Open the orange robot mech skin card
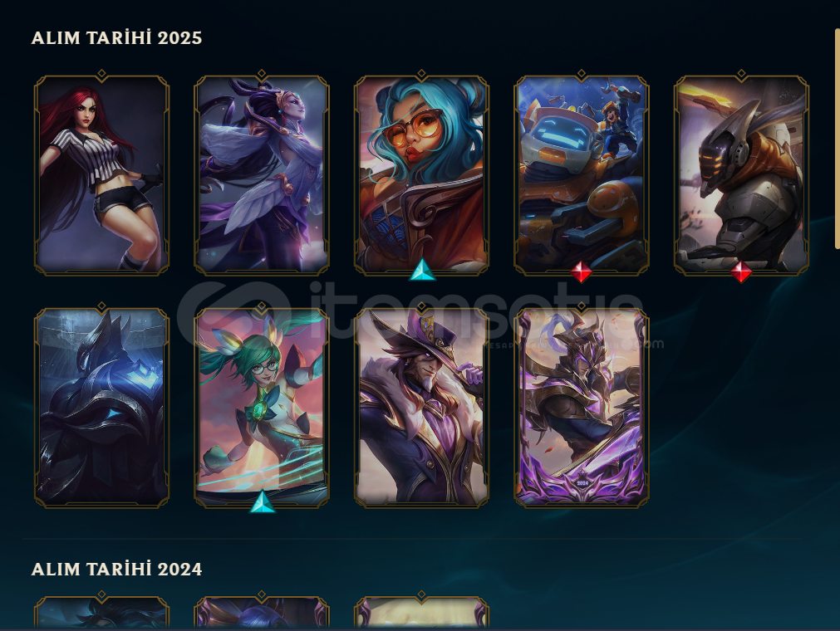 click(x=582, y=175)
